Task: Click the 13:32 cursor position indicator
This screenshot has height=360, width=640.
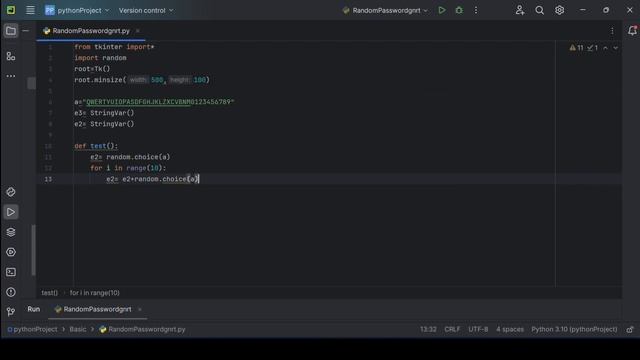Action: pos(428,329)
